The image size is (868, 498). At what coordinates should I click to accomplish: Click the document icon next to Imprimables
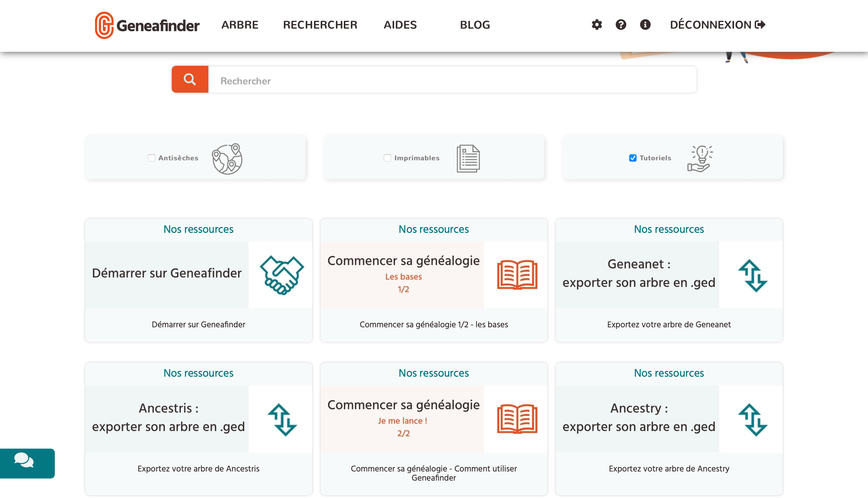468,158
